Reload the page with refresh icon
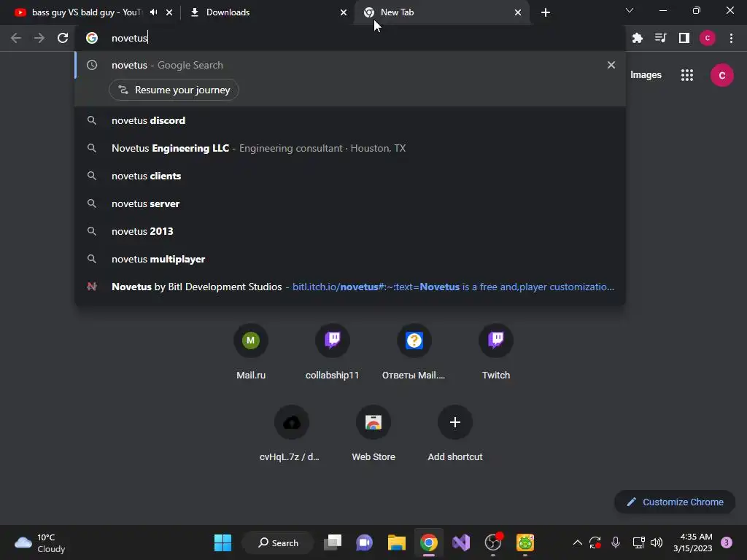This screenshot has width=747, height=560. pyautogui.click(x=63, y=38)
